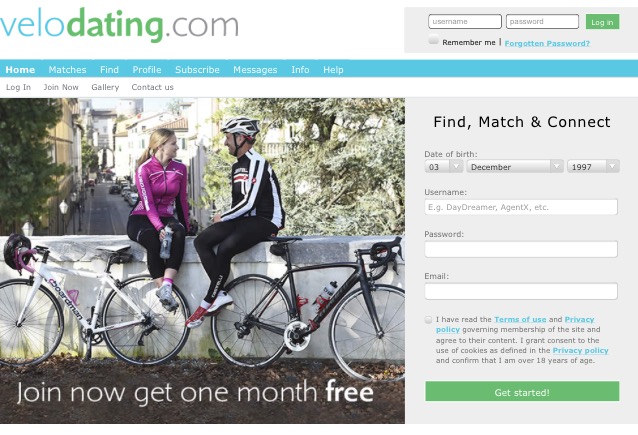Open the birth day dropdown showing 03

[443, 166]
